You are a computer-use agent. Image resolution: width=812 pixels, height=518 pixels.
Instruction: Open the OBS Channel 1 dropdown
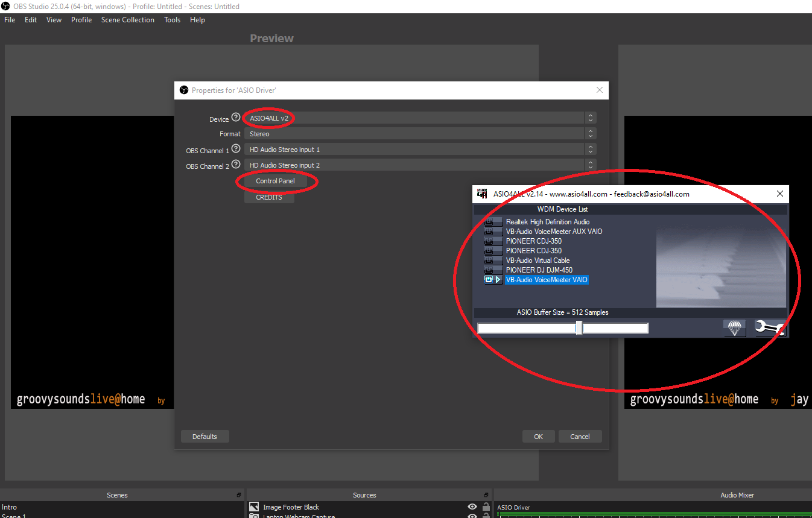point(421,150)
